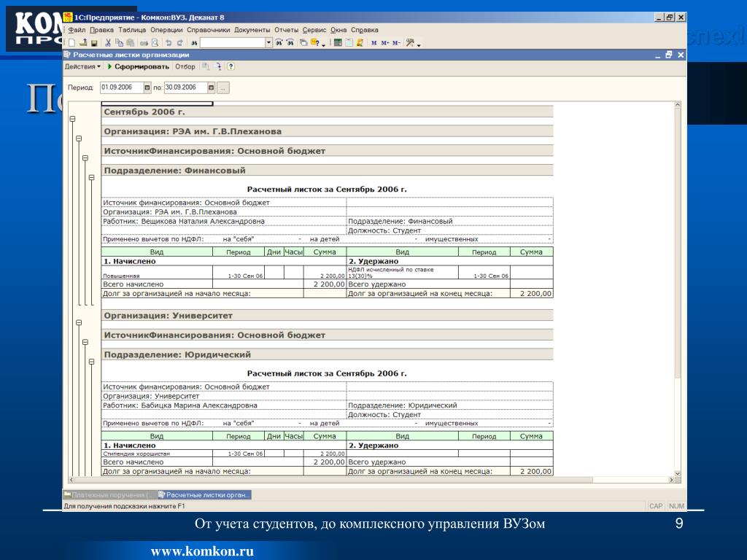Click the Find next binoculars icon

[279, 43]
